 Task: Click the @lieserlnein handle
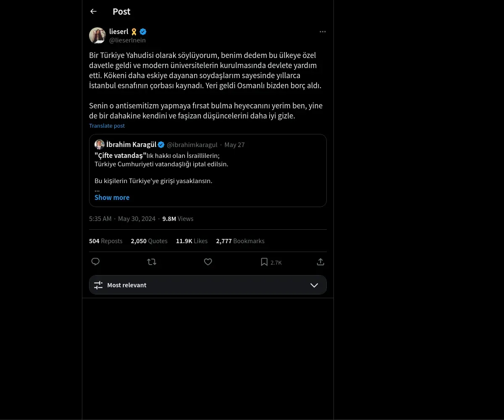click(x=127, y=40)
